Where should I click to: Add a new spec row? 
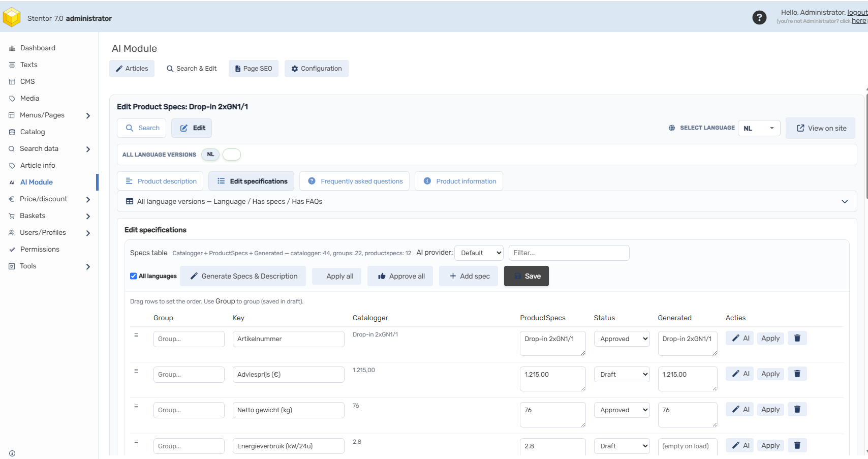coord(469,276)
